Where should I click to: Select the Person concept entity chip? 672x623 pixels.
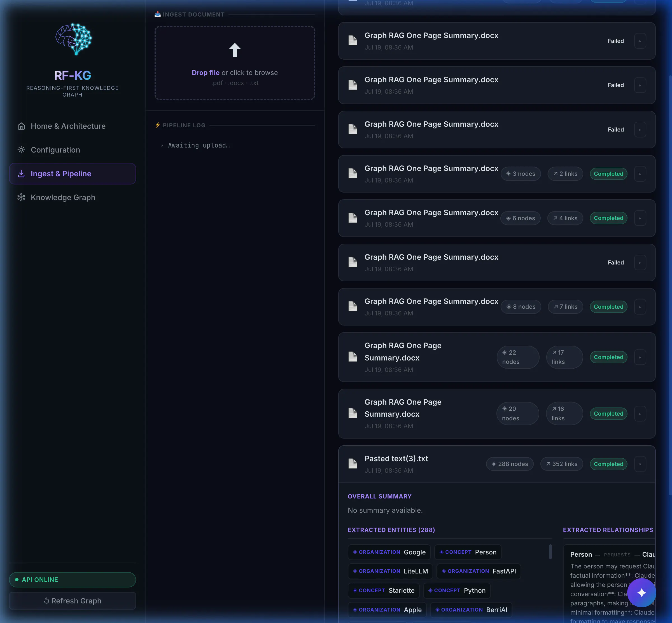click(x=468, y=552)
